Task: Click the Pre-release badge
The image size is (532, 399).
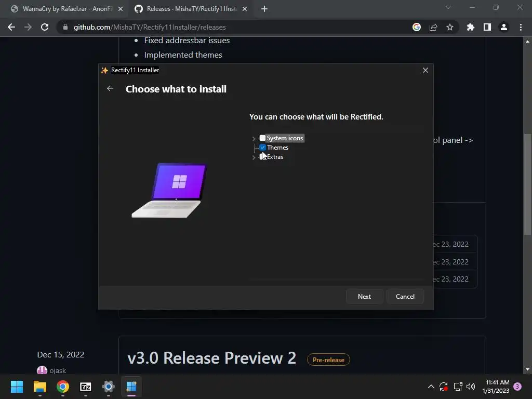Action: click(328, 360)
